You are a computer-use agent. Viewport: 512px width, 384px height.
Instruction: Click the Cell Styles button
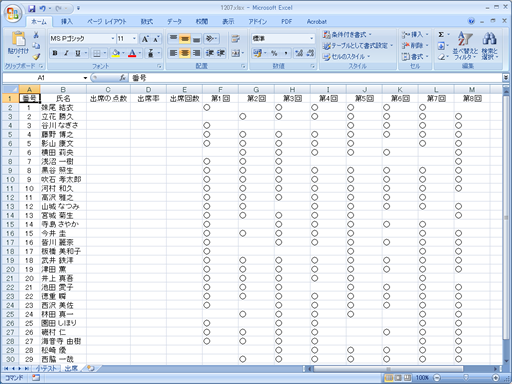pos(346,57)
